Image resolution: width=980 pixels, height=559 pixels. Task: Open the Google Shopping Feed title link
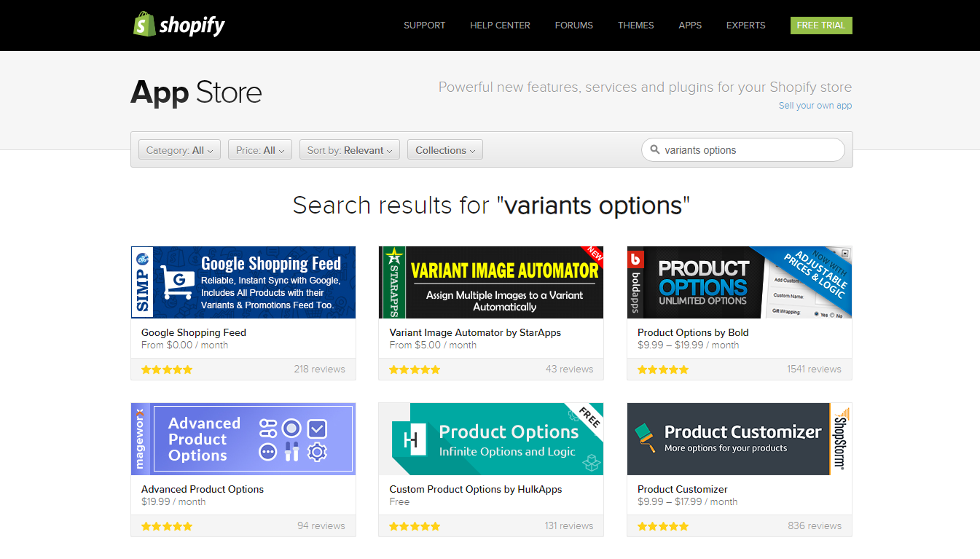click(x=194, y=332)
